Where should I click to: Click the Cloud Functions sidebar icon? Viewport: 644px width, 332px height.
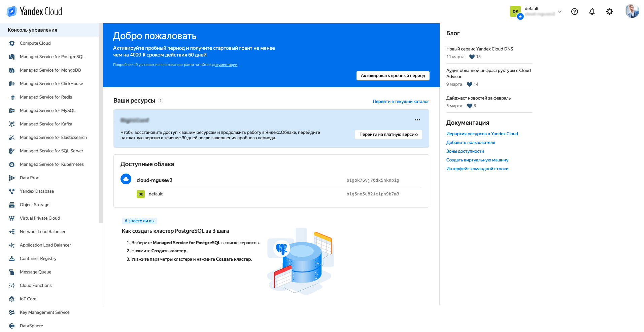[x=12, y=286]
